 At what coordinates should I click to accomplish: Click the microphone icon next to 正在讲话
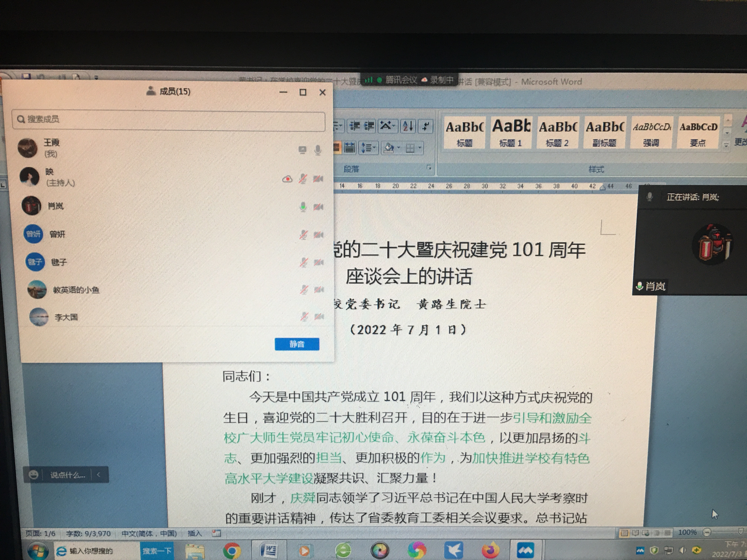(x=649, y=197)
